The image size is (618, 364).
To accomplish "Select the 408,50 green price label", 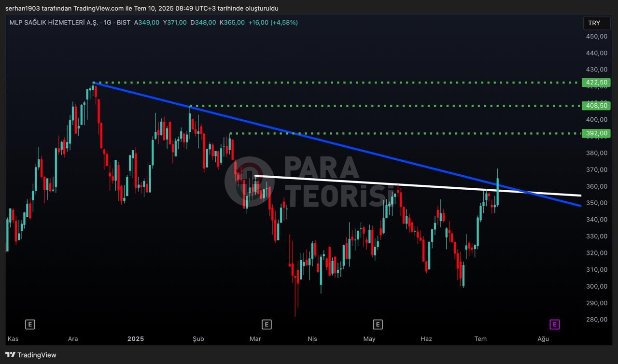I will point(597,106).
